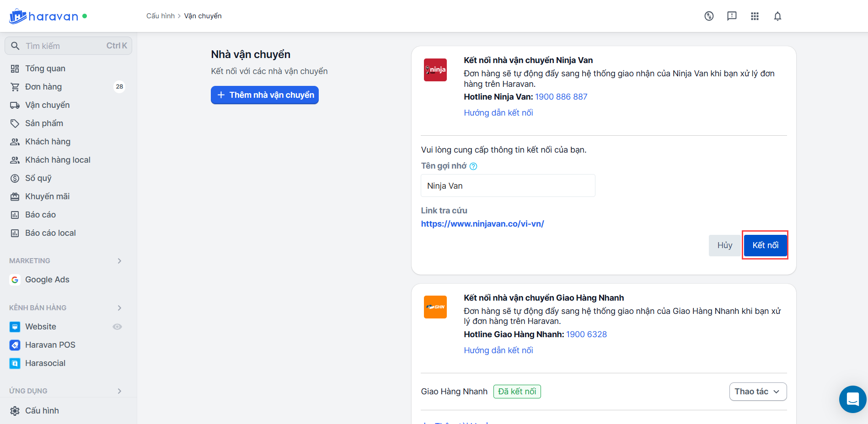Expand the Kênh bán hàng section chevron
868x424 pixels.
(119, 308)
